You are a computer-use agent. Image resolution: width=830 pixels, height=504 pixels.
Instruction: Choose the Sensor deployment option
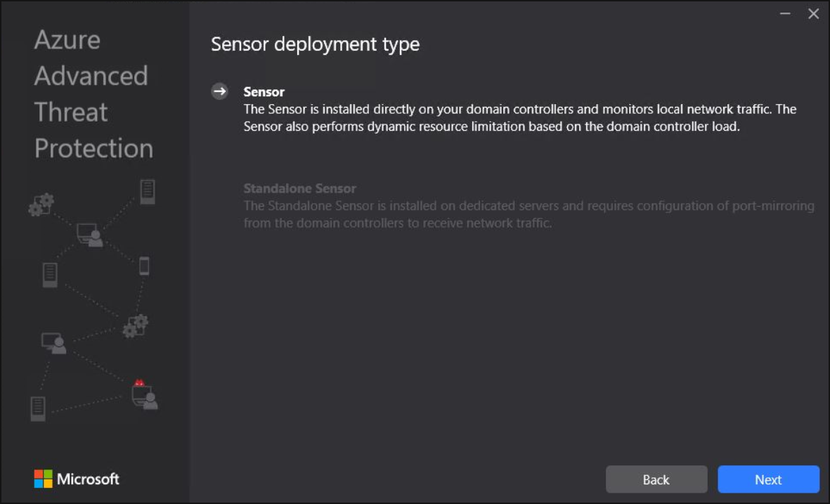coord(264,91)
